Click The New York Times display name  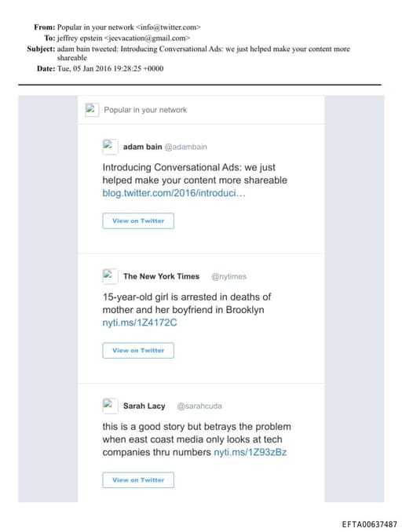pos(161,276)
